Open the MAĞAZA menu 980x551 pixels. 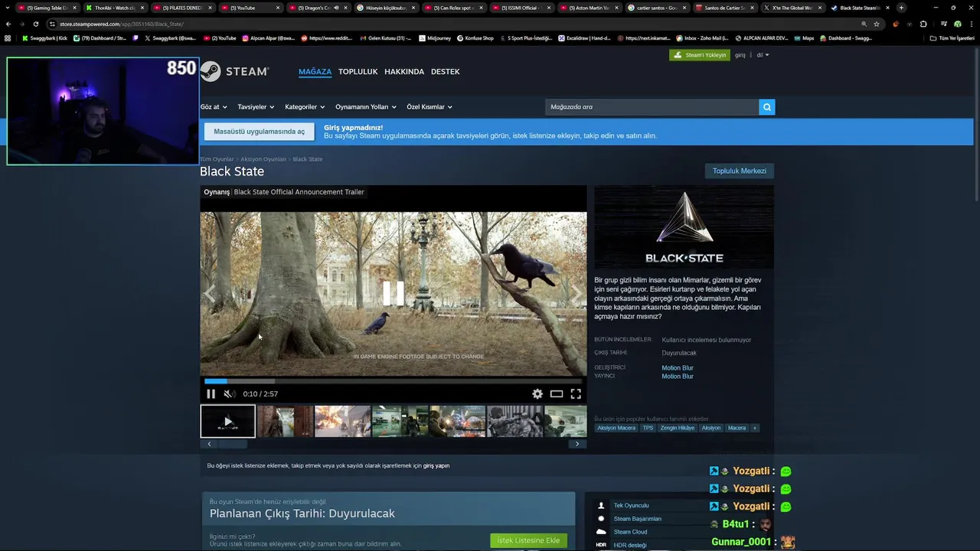tap(315, 72)
